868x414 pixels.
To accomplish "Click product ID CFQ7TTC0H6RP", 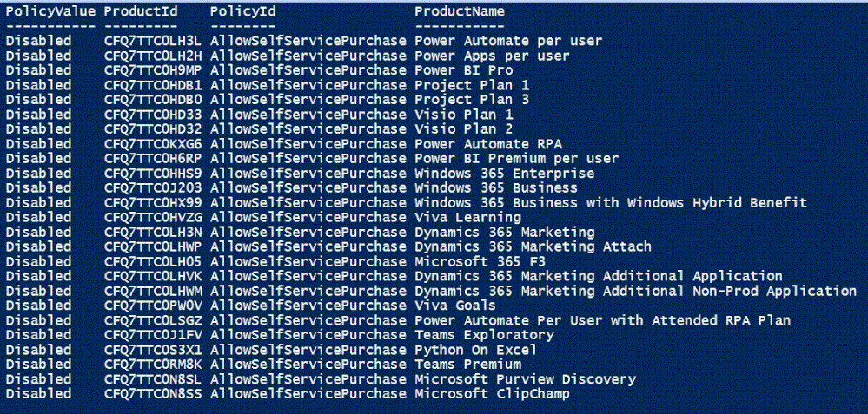I will 153,159.
